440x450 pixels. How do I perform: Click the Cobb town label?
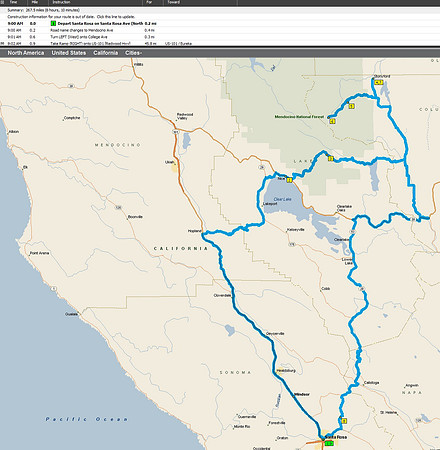pyautogui.click(x=326, y=289)
